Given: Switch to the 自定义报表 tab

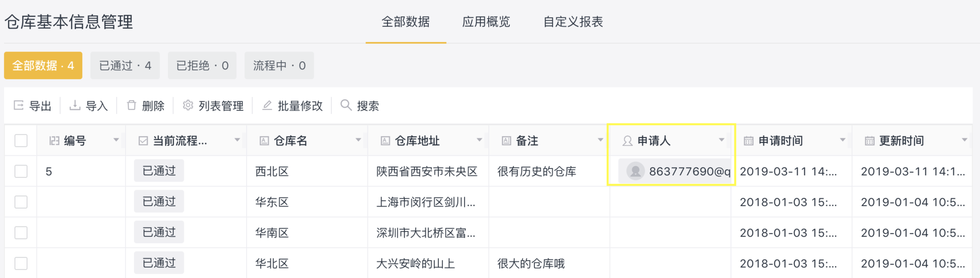Looking at the screenshot, I should click(573, 22).
